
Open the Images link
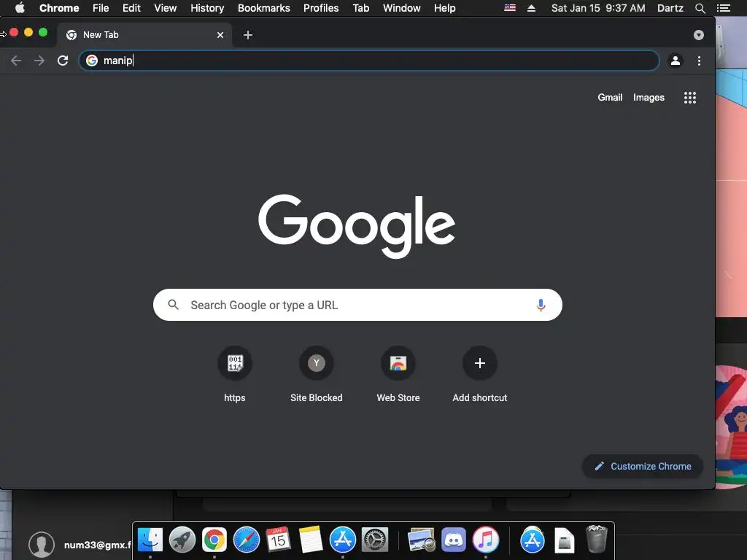point(649,97)
